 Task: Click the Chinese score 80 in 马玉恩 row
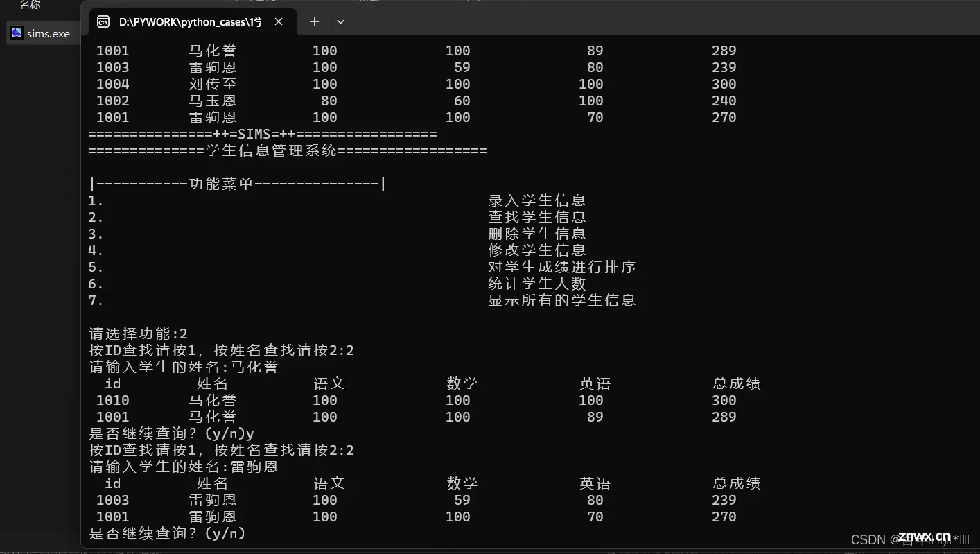(329, 101)
